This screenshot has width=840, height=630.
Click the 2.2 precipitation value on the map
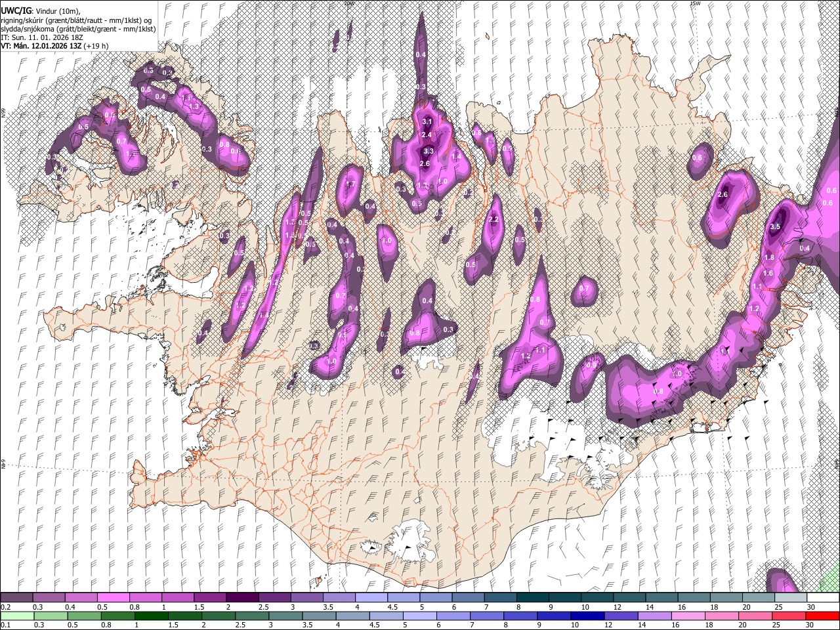click(494, 219)
